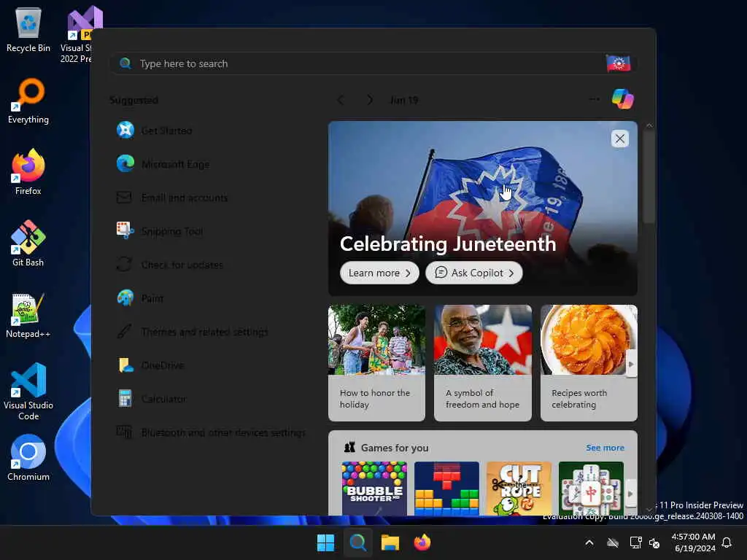Open the Cut the Rope game tile

coord(519,489)
